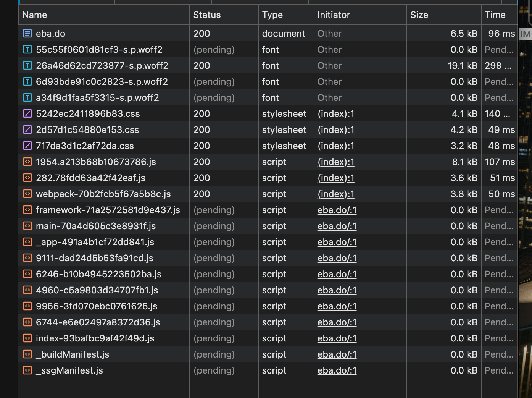
Task: Sort by the Type column header
Action: [272, 15]
